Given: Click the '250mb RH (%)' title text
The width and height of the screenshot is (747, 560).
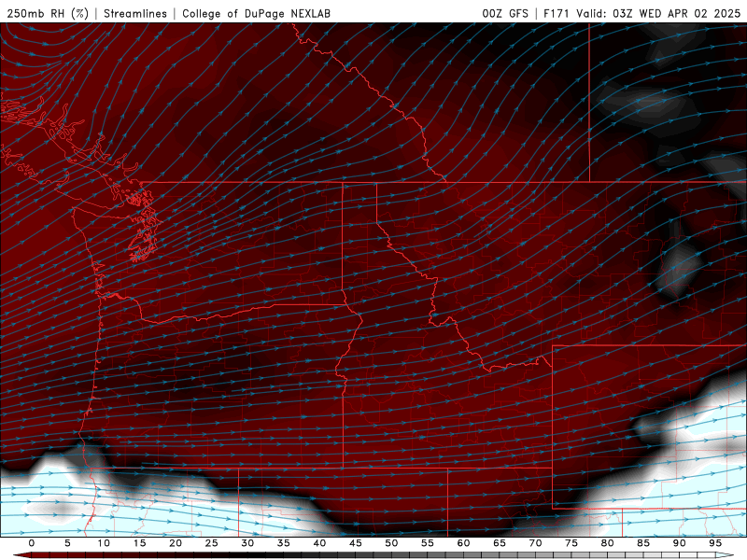Looking at the screenshot, I should 48,13.
